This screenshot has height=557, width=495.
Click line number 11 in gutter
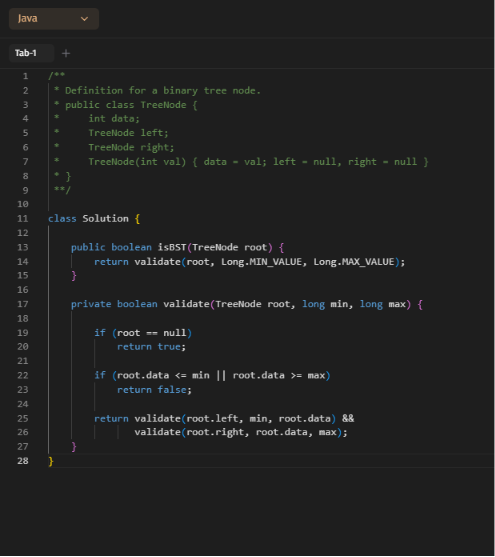tap(23, 218)
